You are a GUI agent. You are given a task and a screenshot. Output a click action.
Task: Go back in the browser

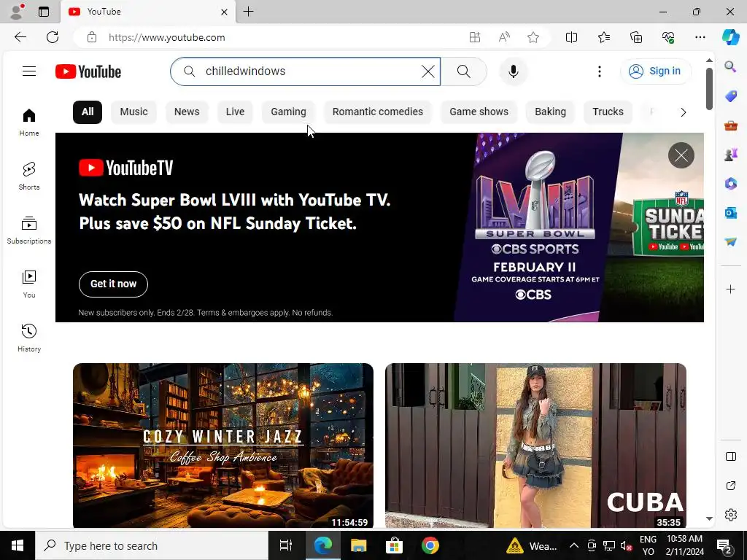click(20, 37)
